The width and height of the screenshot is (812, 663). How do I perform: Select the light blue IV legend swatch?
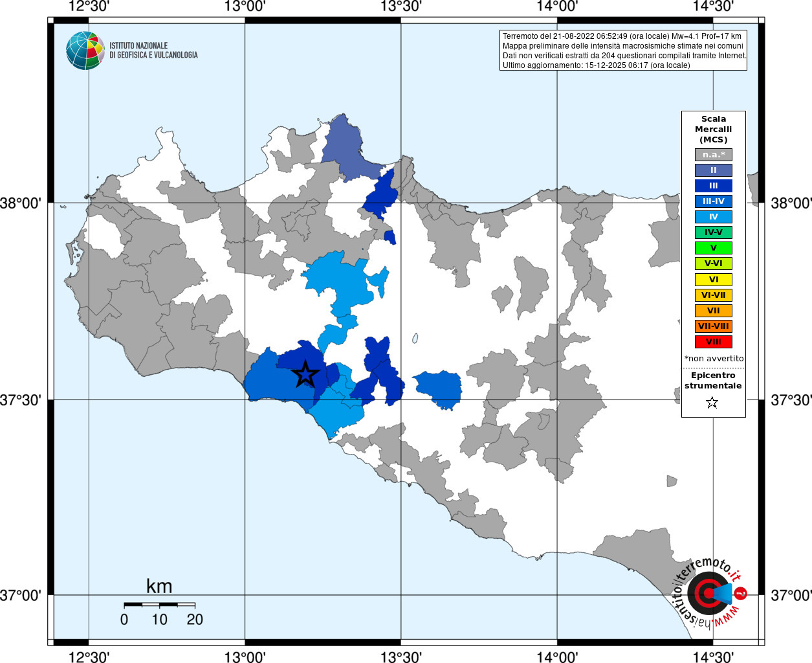(714, 217)
